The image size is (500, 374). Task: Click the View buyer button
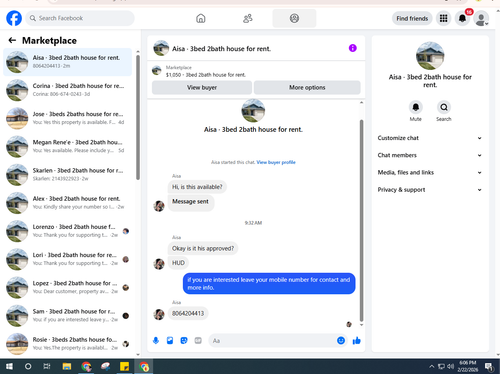(202, 87)
